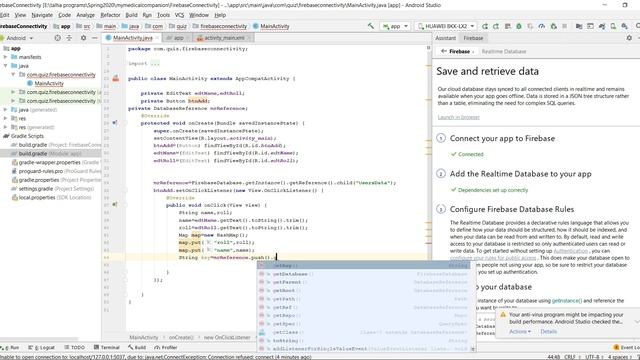
Task: Open the Build menu
Action: pos(131,15)
